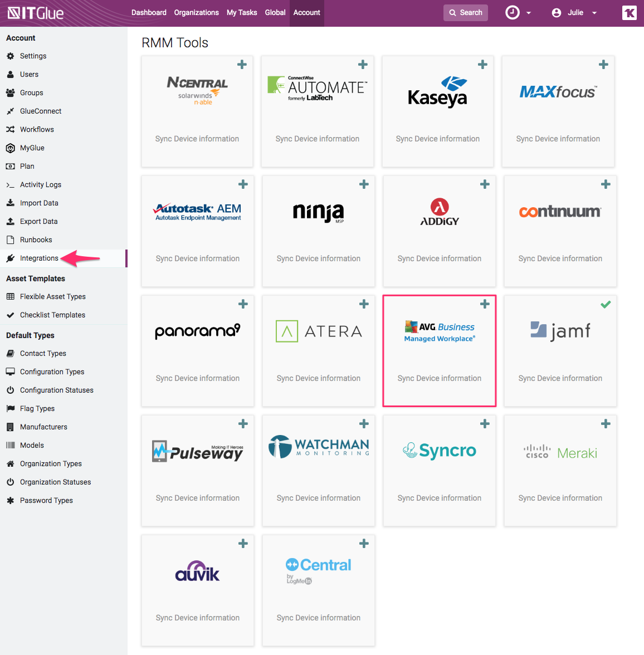Click the plus icon on N-Central card
Screen dimensions: 644x655
pyautogui.click(x=242, y=65)
